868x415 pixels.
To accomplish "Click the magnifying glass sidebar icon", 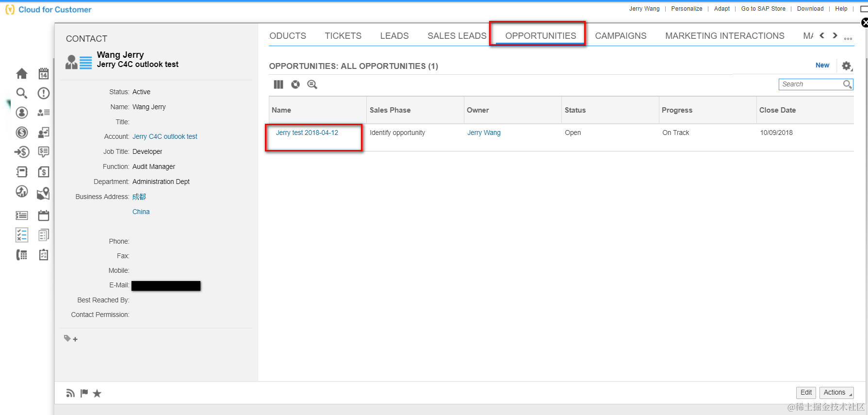I will (x=22, y=93).
